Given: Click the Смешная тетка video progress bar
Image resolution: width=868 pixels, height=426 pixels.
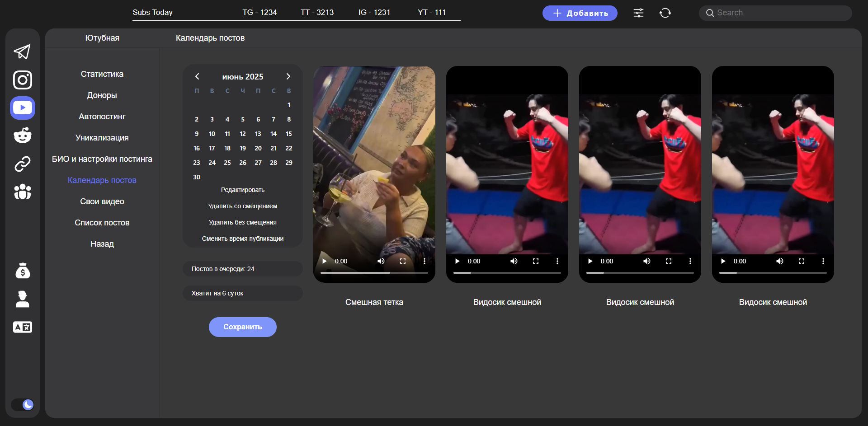Looking at the screenshot, I should pos(374,273).
